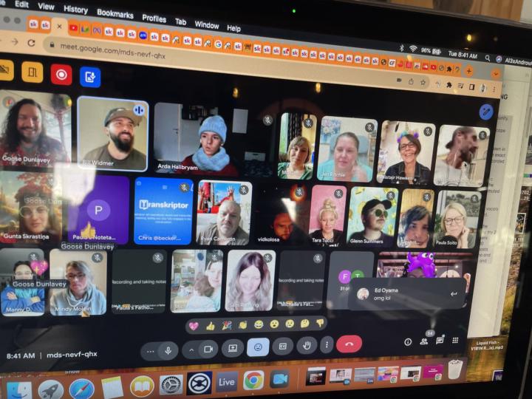Image resolution: width=532 pixels, height=399 pixels.
Task: Open the meeting details info icon
Action: pyautogui.click(x=408, y=341)
